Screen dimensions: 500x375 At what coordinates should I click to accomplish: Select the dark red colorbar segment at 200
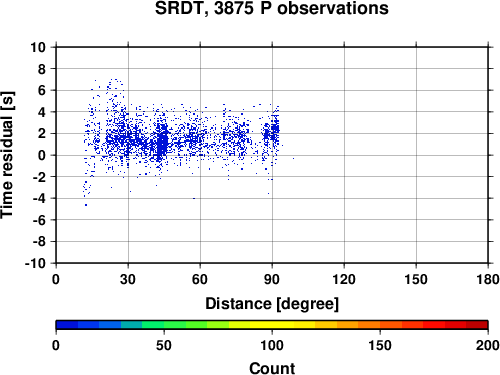pos(477,325)
